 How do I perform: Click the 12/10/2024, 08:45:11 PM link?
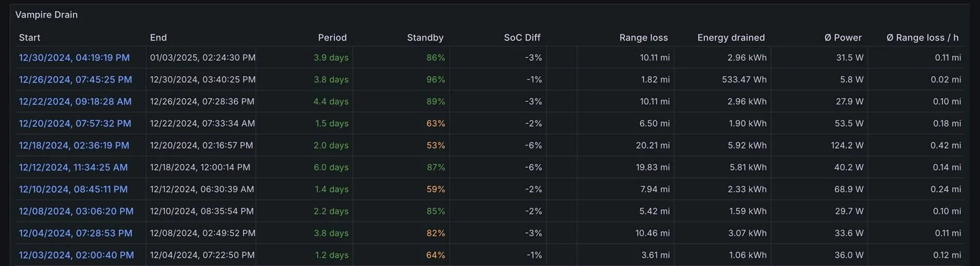pyautogui.click(x=73, y=189)
